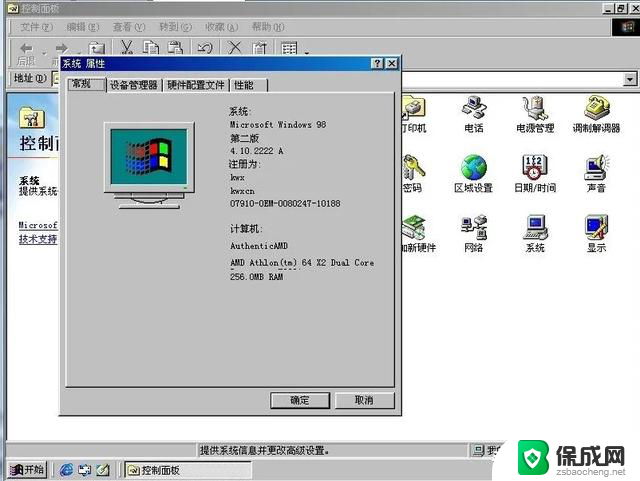Click the 'AuthenticAMD' text
640x481 pixels.
pyautogui.click(x=259, y=246)
